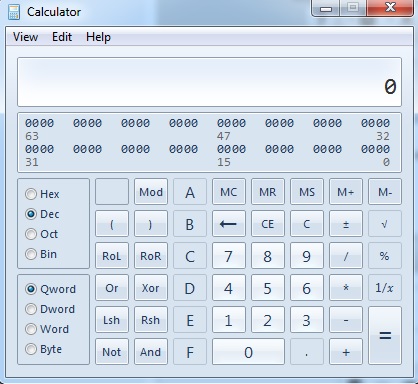418x384 pixels.
Task: Click the minus subtraction button
Action: [346, 320]
